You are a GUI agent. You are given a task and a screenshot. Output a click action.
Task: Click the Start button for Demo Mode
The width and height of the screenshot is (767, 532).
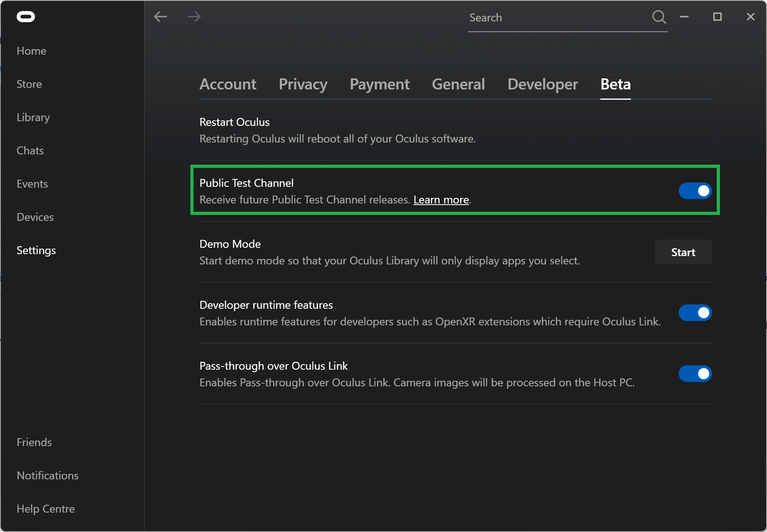pos(683,252)
